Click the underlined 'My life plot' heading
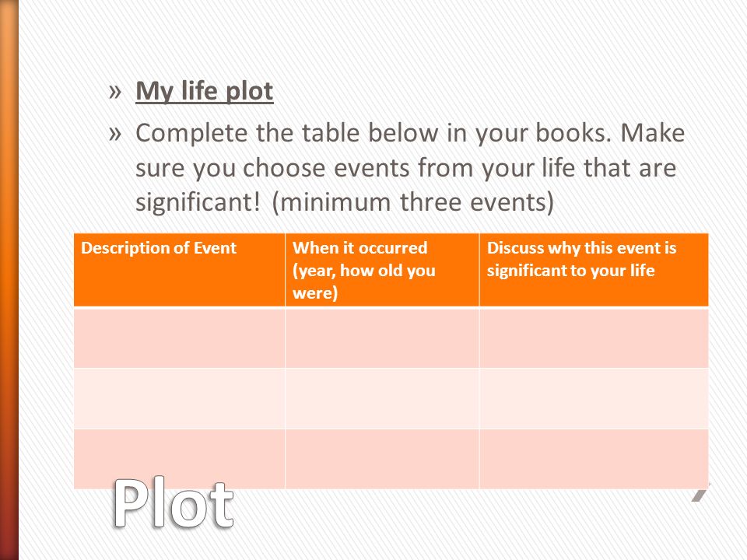The image size is (747, 560). tap(205, 91)
